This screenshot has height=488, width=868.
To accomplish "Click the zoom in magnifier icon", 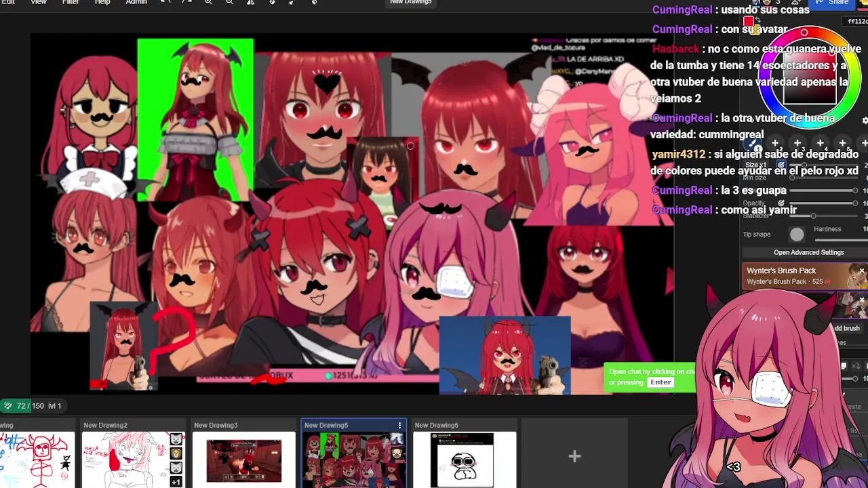I will tap(208, 2).
